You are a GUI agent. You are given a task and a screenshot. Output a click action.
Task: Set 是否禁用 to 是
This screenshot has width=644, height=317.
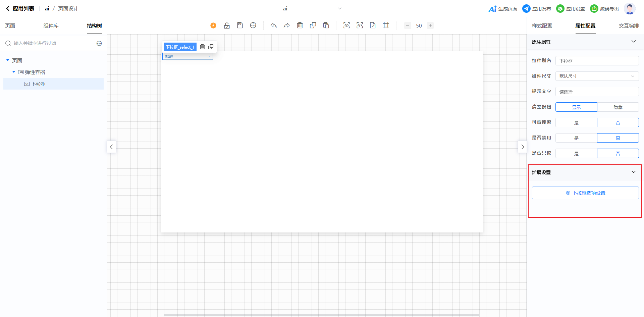[576, 138]
